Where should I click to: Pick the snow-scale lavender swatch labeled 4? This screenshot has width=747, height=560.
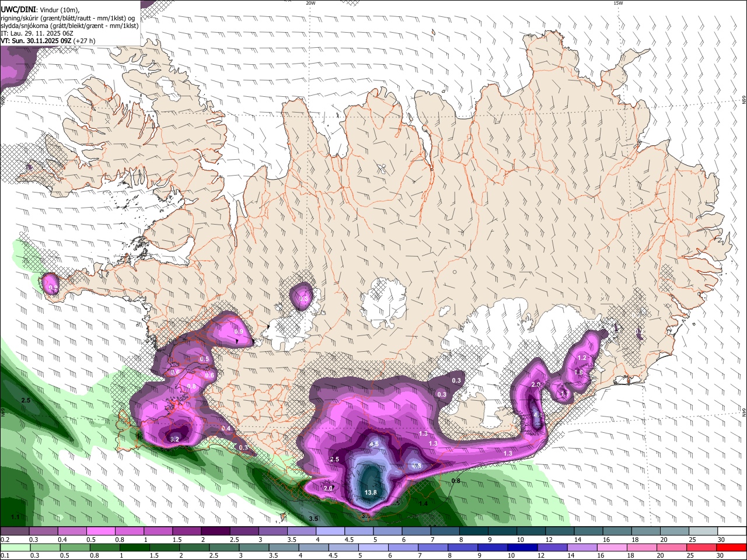point(330,531)
